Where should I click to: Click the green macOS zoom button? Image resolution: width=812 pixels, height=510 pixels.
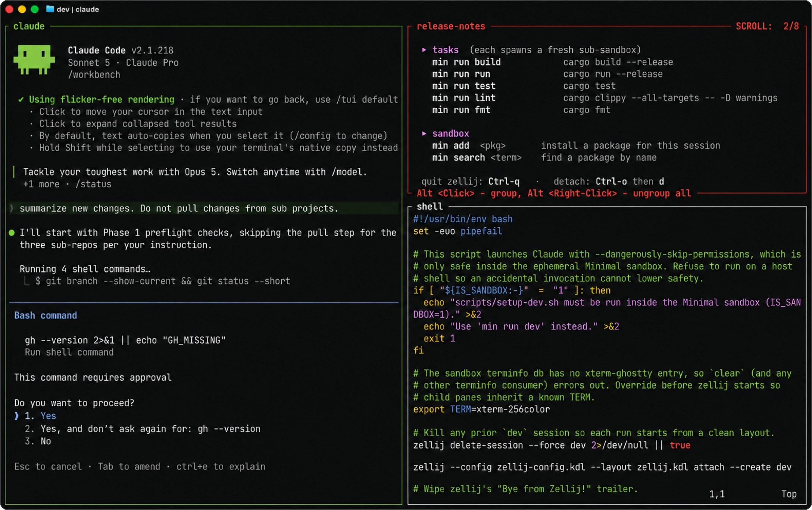pos(35,9)
